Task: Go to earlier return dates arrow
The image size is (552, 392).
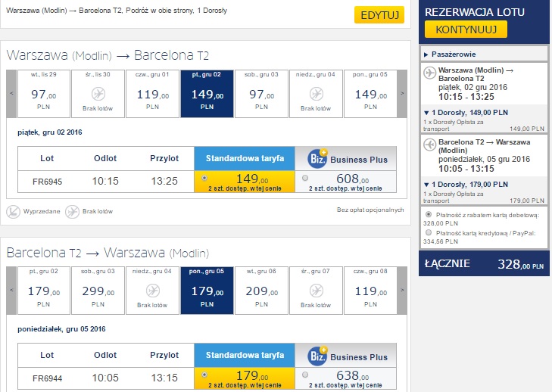Action: (11, 291)
